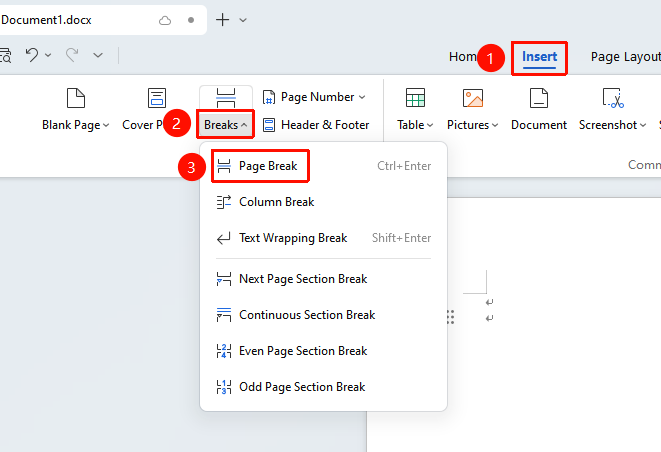
Task: Click the Cover Page icon
Action: [157, 98]
